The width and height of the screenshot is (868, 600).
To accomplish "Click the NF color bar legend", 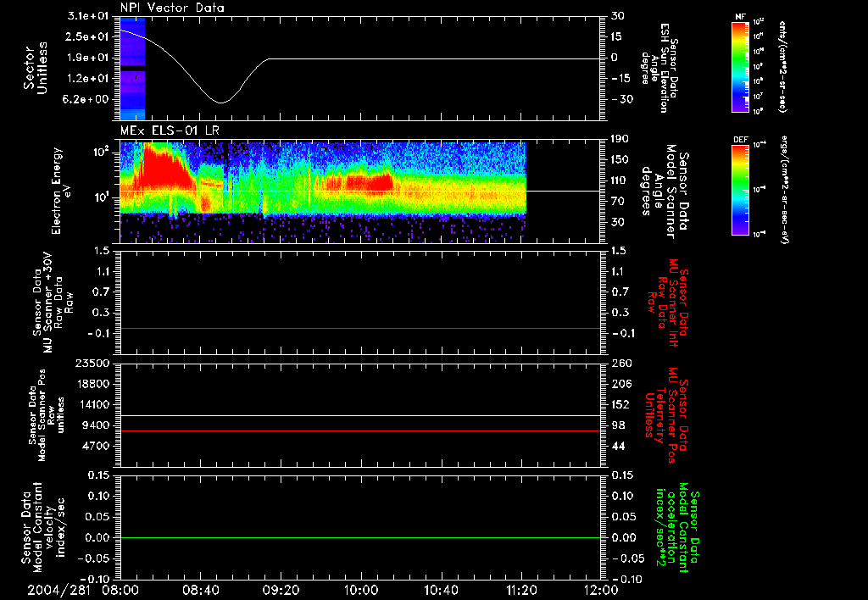I will tap(740, 66).
